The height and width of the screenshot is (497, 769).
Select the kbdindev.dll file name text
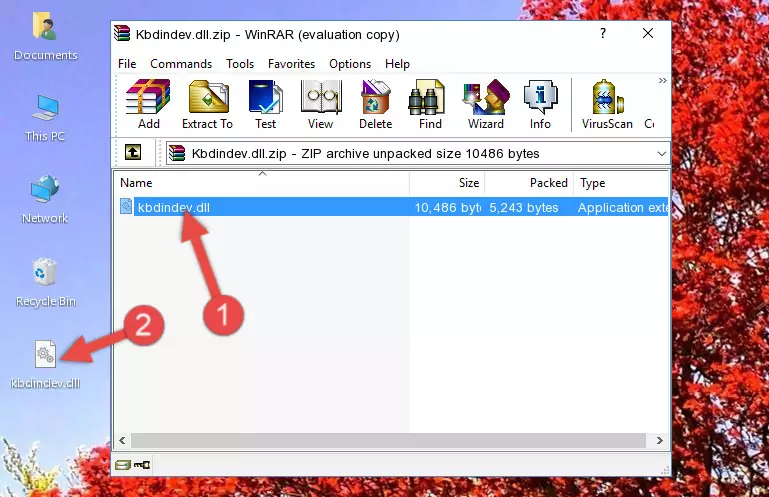point(174,207)
